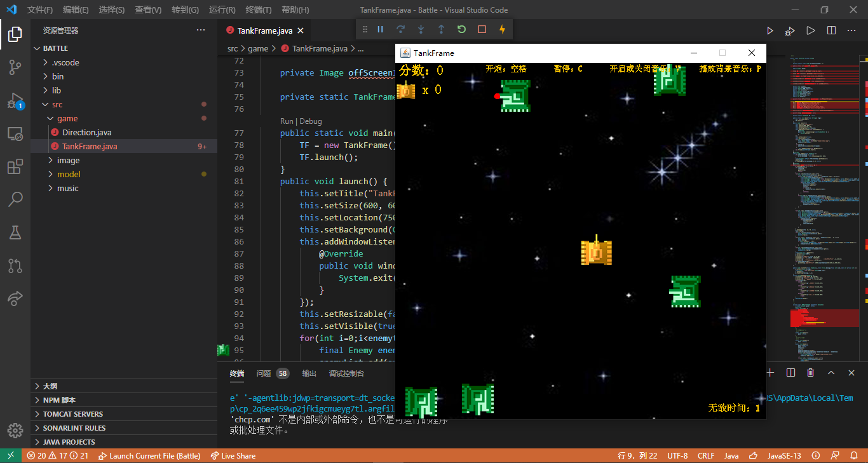This screenshot has height=463, width=868.
Task: Open the 查看(V) menu
Action: click(148, 10)
